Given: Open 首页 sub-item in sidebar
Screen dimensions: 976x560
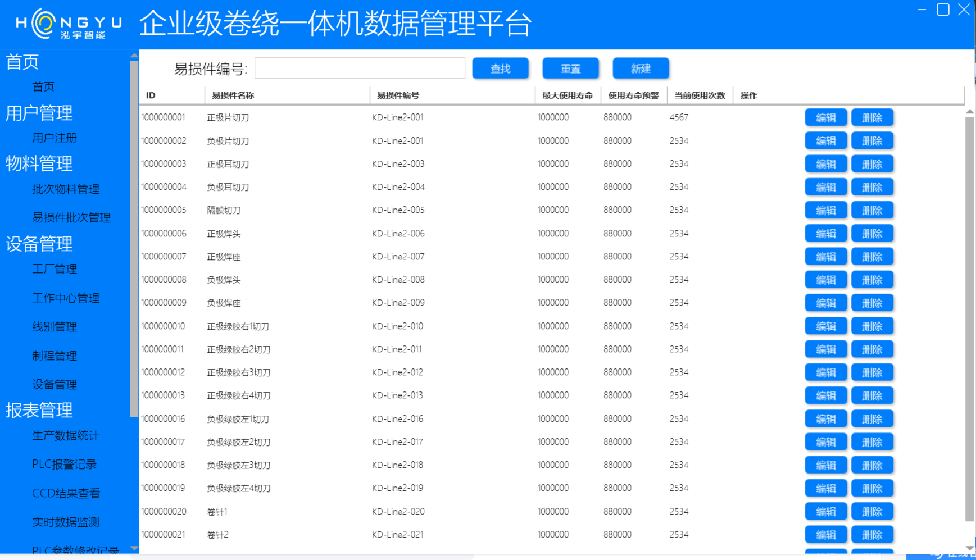Looking at the screenshot, I should (x=43, y=86).
